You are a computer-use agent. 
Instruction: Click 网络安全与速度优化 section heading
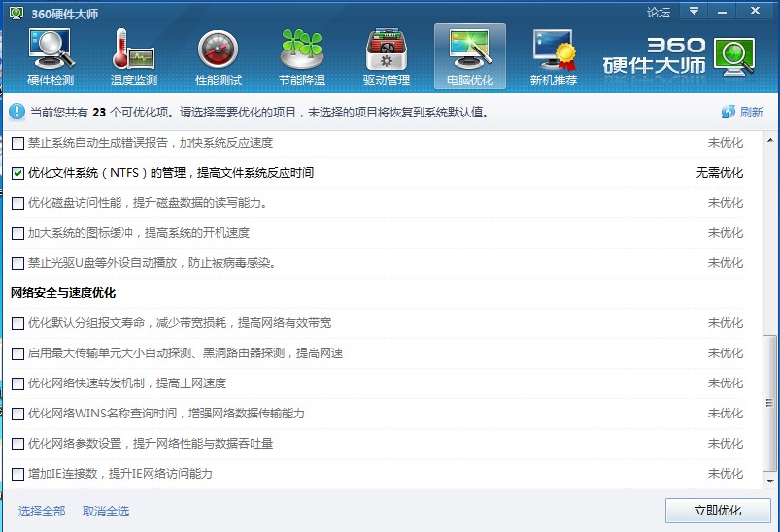pos(63,293)
